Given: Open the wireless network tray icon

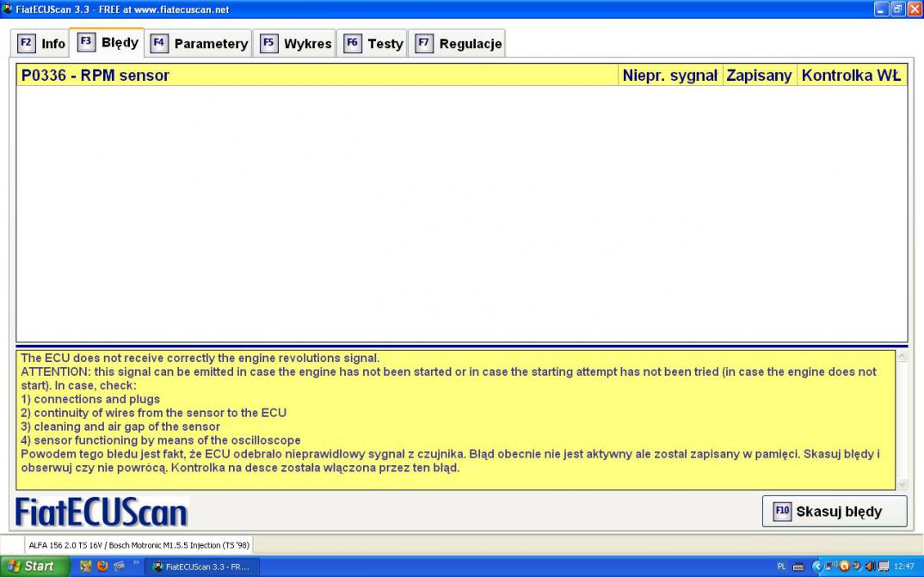Looking at the screenshot, I should tap(830, 567).
